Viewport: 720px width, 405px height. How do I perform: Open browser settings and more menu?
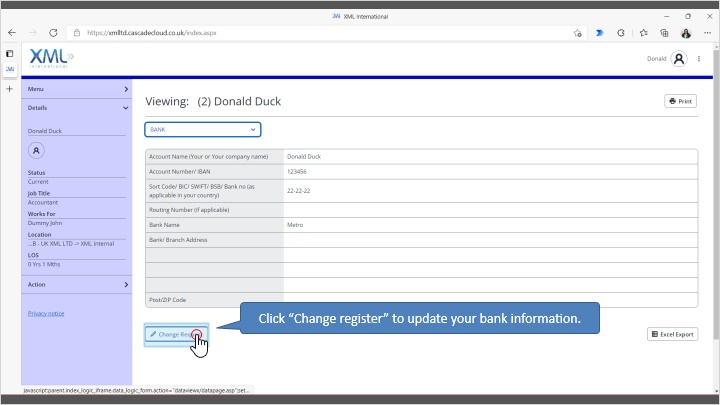tap(706, 32)
